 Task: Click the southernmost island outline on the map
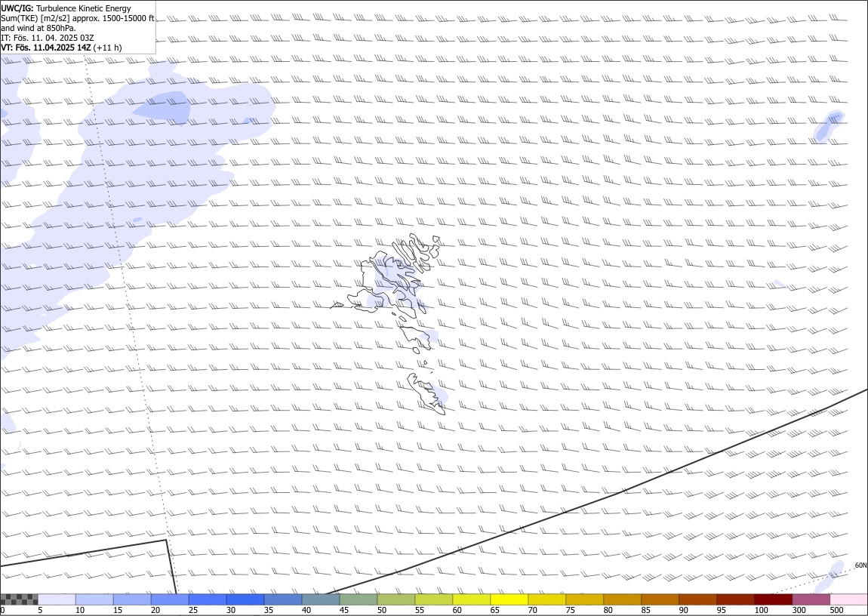pos(426,393)
